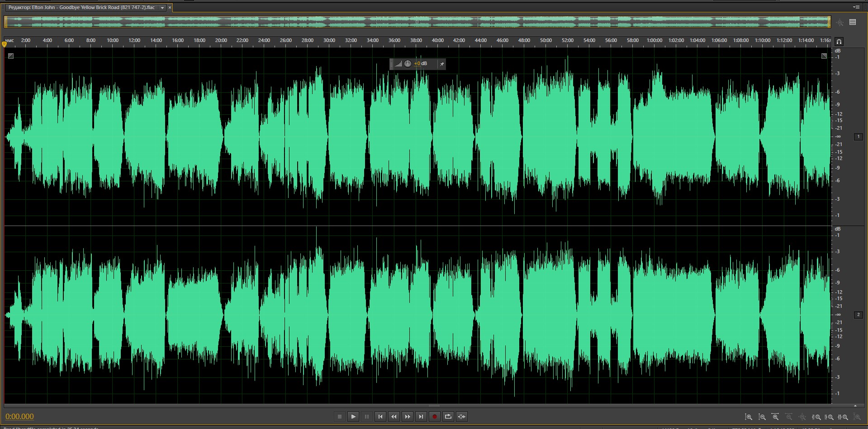Click the 0:00.000 timecode display
Viewport: 868px width, 429px height.
[19, 416]
